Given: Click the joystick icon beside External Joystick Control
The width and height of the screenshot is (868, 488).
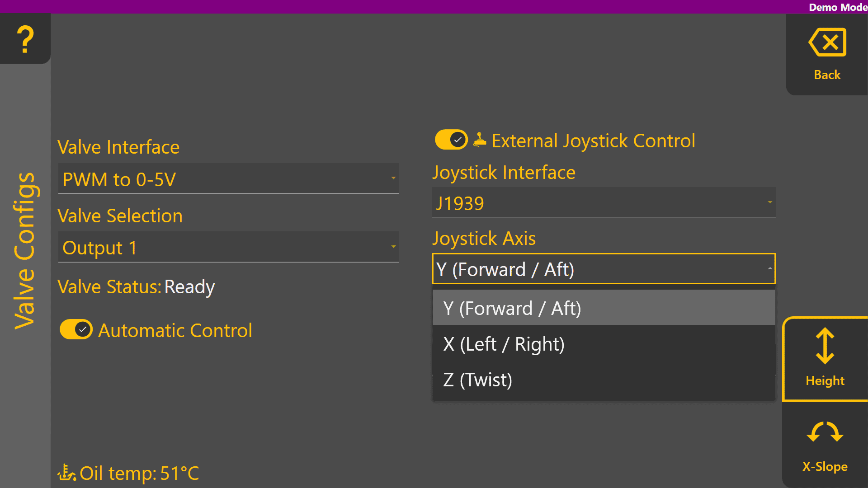Looking at the screenshot, I should click(x=480, y=140).
